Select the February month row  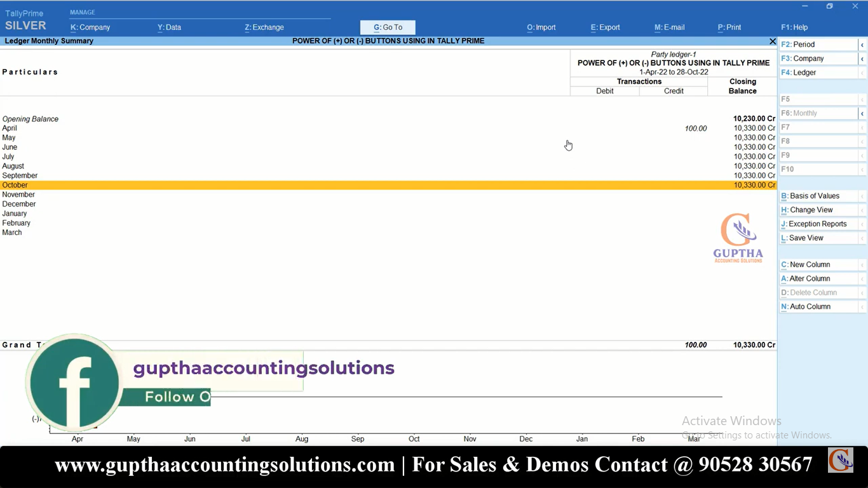tap(388, 224)
